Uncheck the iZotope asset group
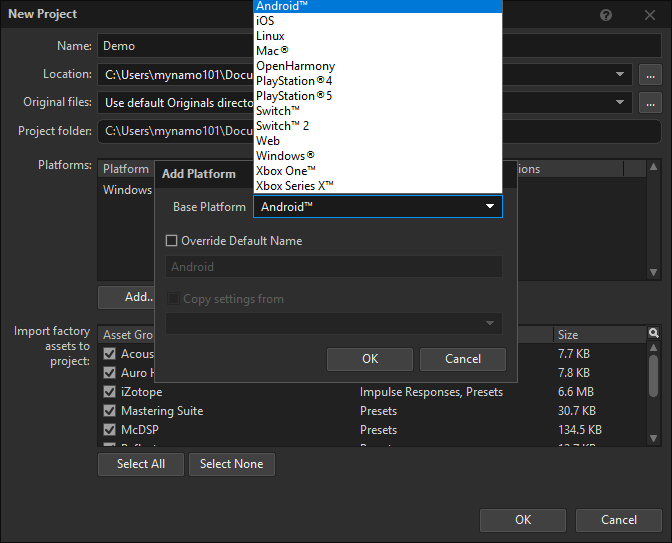The image size is (672, 543). [x=110, y=391]
